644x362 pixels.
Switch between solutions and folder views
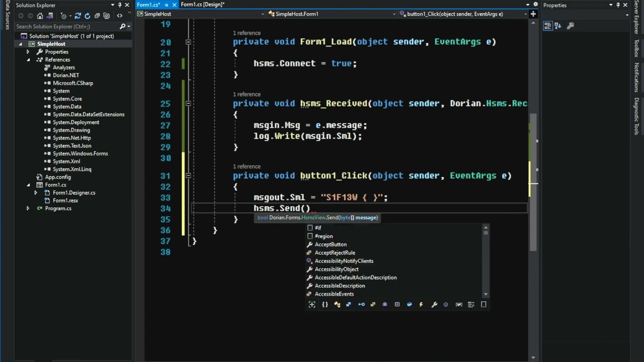point(51,16)
